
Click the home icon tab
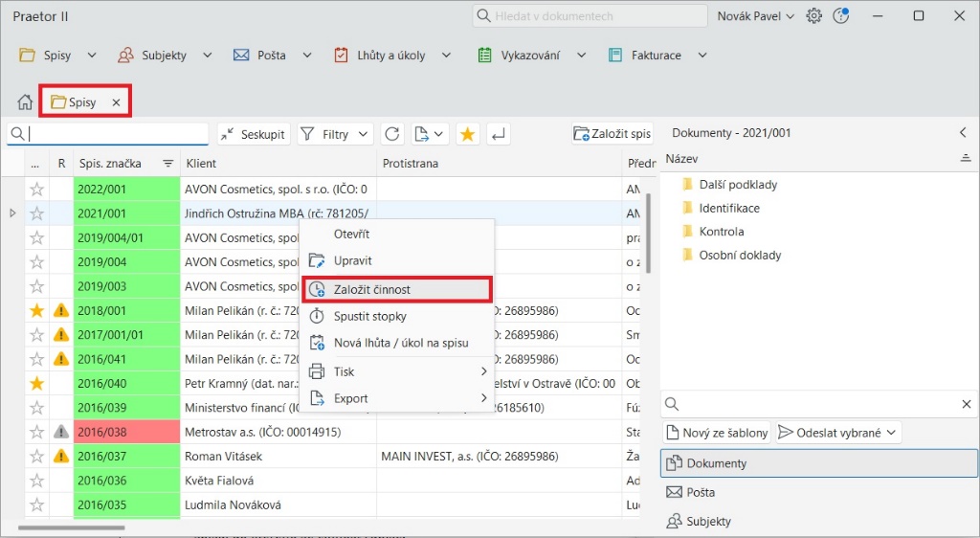click(x=26, y=102)
